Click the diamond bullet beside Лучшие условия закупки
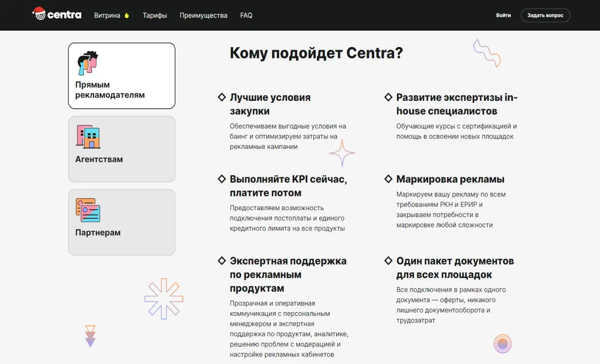 tap(222, 97)
